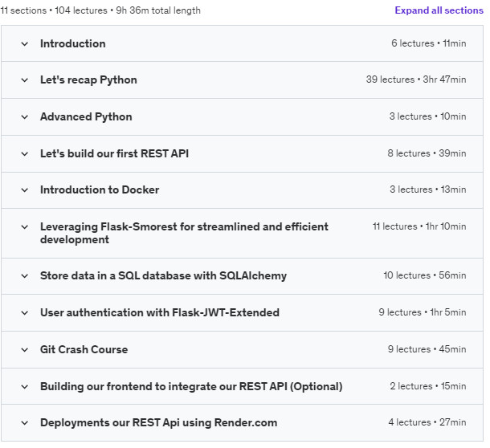Click the 3 lectures • 10min text
This screenshot has height=448, width=490.
pyautogui.click(x=427, y=116)
